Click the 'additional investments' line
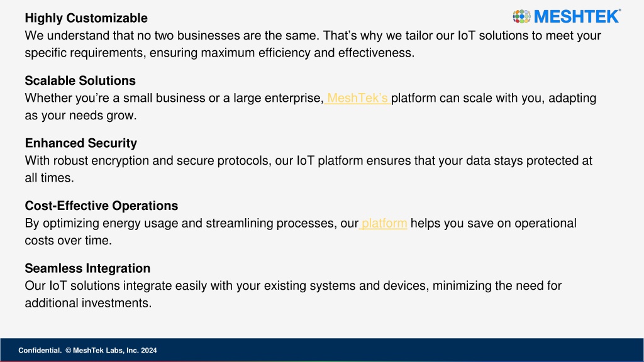 click(88, 304)
